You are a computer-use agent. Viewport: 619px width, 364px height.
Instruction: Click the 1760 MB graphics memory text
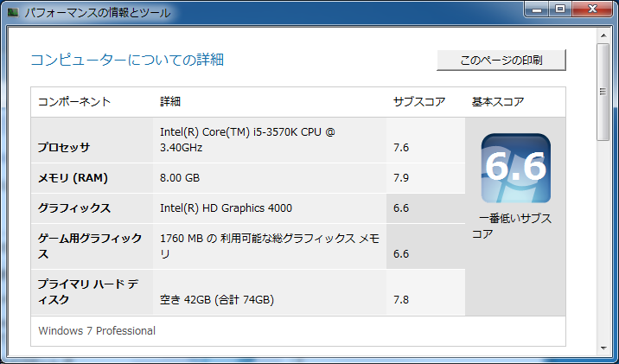(270, 246)
